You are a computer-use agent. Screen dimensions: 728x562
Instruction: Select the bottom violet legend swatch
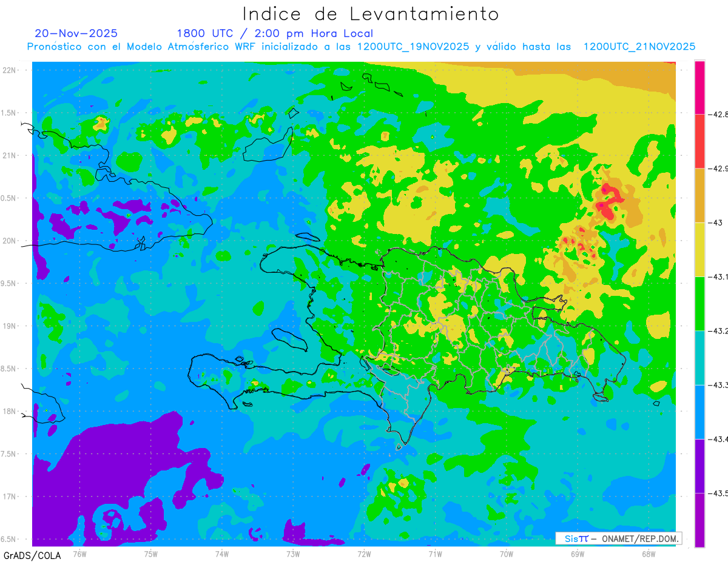699,520
